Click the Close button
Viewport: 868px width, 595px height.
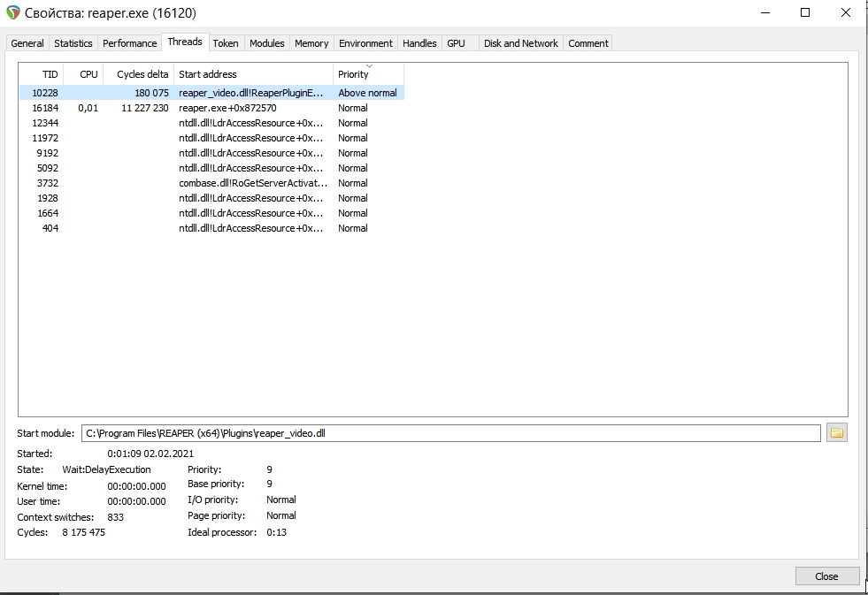coord(826,576)
